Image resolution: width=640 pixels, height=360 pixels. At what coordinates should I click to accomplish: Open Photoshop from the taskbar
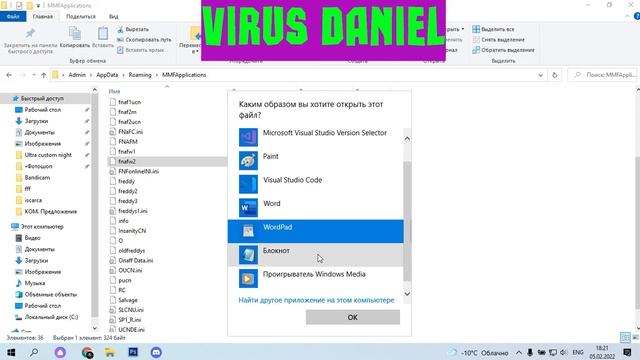coord(133,352)
